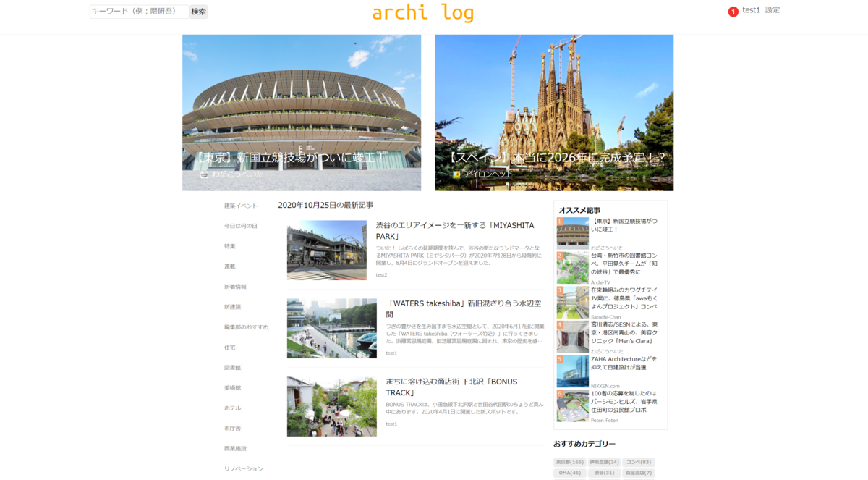Open the Sagrada Familia hero banner image
Image resolution: width=868 pixels, height=480 pixels.
tap(554, 112)
